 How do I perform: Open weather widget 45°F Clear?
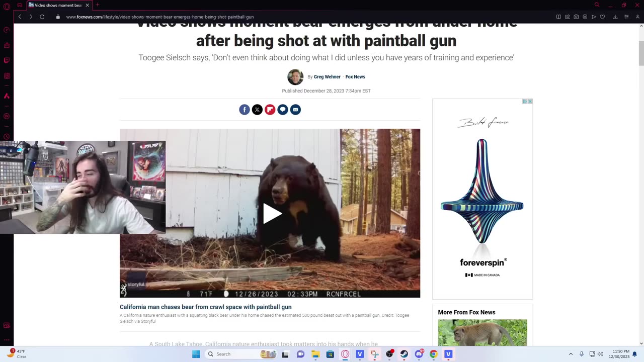point(16,354)
